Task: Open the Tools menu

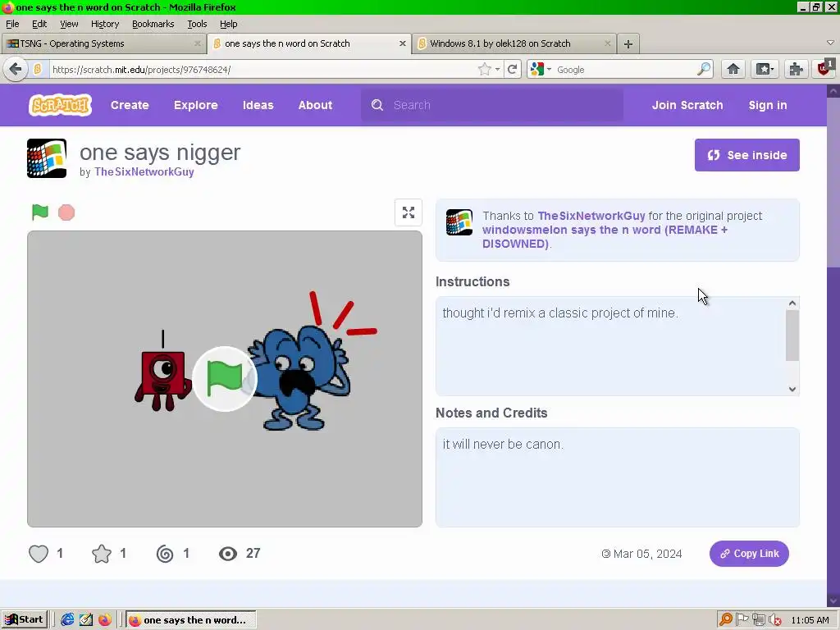Action: [197, 24]
